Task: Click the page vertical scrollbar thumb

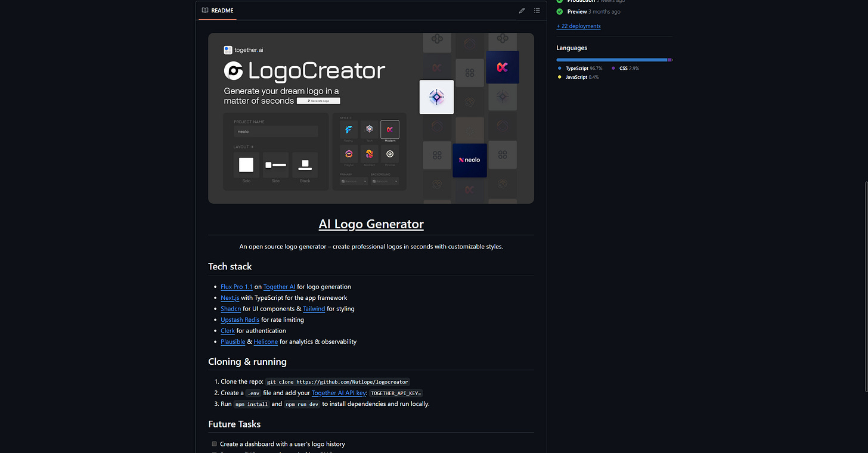Action: (865, 287)
